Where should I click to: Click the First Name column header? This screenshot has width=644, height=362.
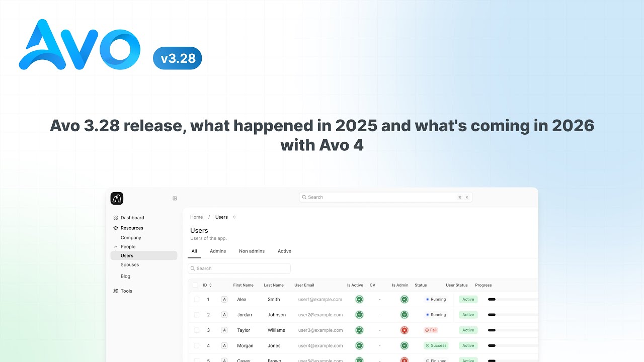tap(244, 285)
